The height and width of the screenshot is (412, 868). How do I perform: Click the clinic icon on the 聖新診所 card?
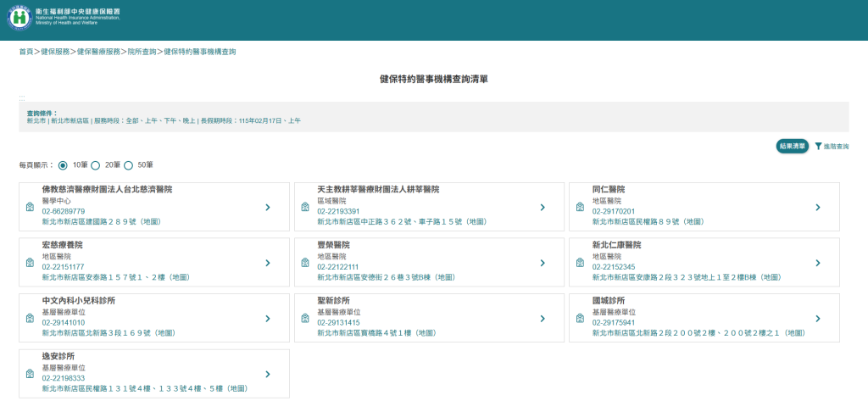coord(305,319)
